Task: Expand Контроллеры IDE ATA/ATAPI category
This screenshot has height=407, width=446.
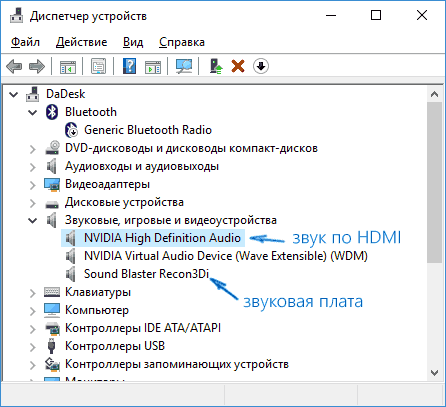Action: (x=33, y=329)
